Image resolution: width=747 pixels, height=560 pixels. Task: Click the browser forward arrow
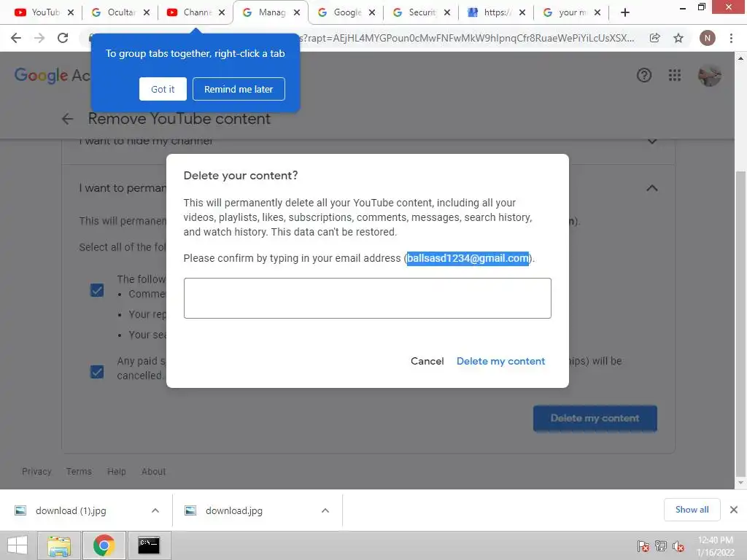pyautogui.click(x=39, y=38)
